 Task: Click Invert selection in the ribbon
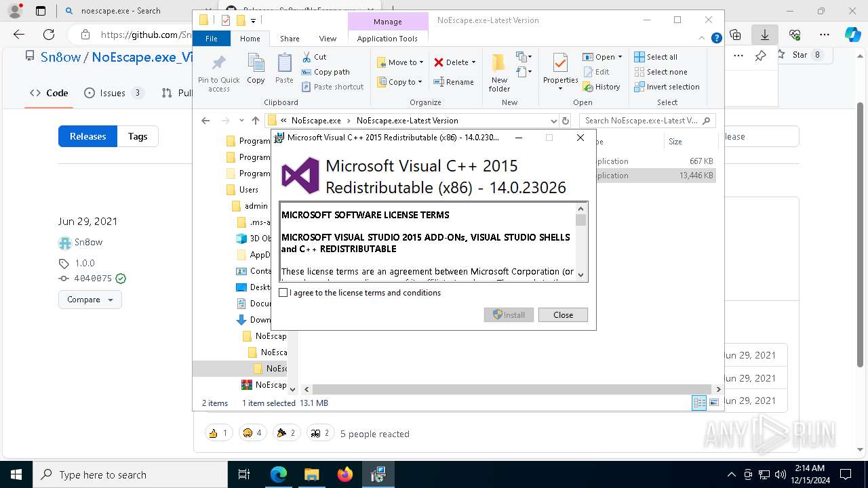[667, 87]
